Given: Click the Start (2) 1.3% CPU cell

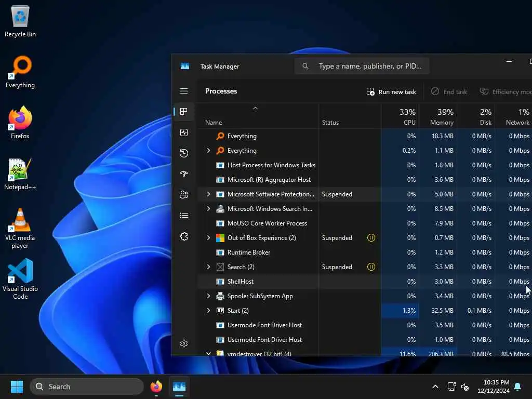Looking at the screenshot, I should coord(401,311).
